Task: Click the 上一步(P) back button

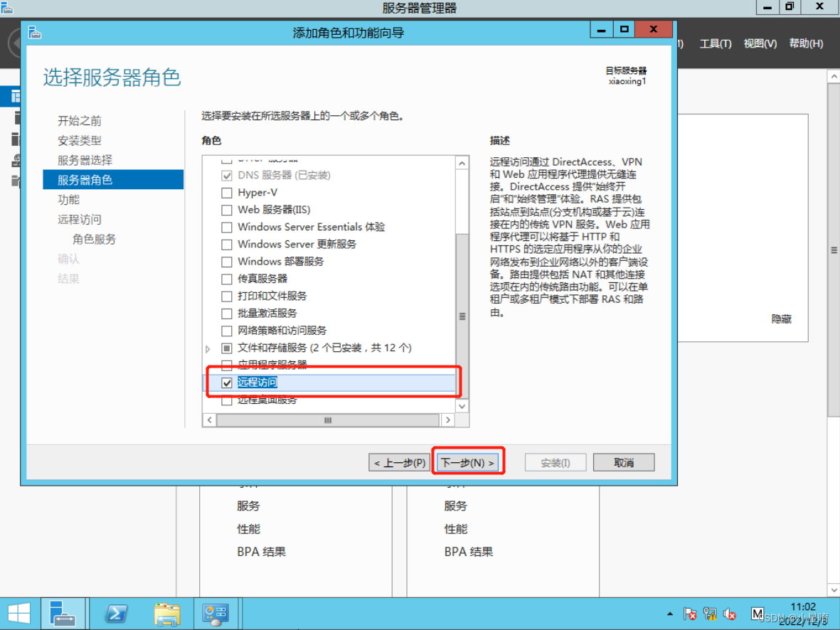Action: pyautogui.click(x=399, y=463)
